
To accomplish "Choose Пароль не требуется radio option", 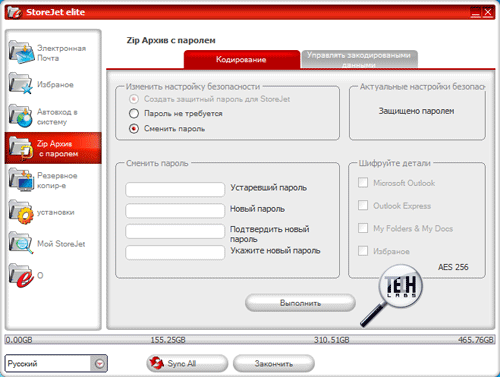I will (134, 114).
